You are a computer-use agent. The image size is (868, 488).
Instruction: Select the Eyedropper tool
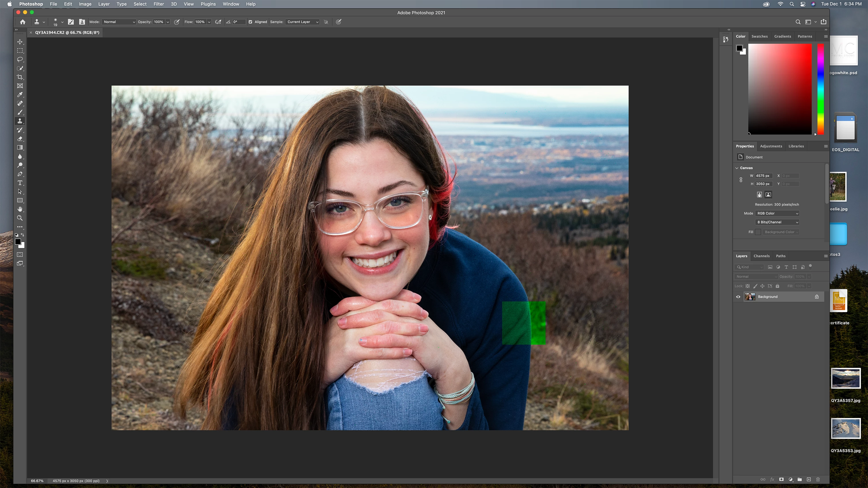pyautogui.click(x=20, y=95)
